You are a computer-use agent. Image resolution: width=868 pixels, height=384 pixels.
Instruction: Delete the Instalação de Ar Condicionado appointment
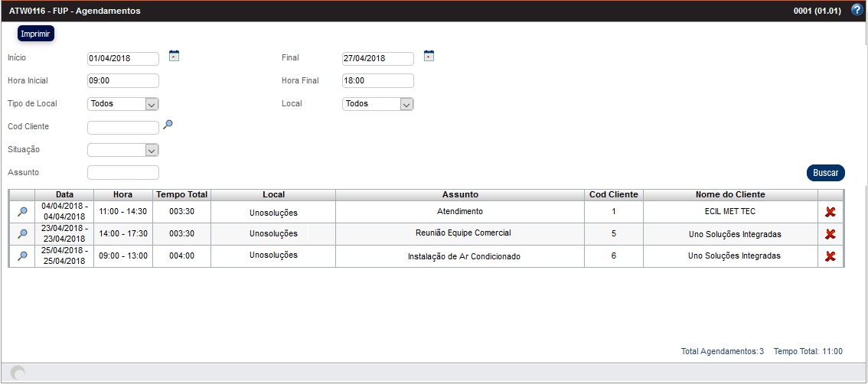[x=830, y=256]
